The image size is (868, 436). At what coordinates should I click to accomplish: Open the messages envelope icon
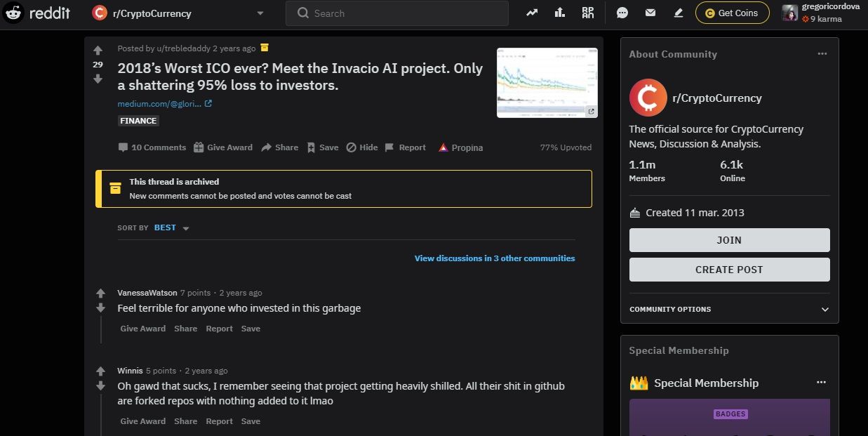(x=650, y=13)
